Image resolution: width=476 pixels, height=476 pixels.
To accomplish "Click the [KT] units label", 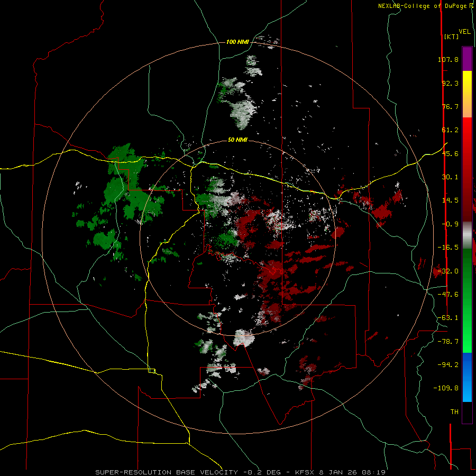I will (x=452, y=36).
